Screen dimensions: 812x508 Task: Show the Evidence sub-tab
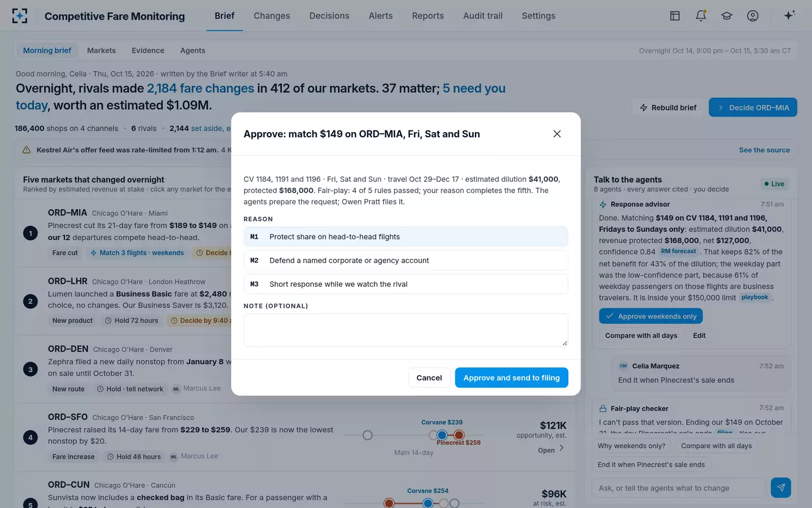(148, 51)
